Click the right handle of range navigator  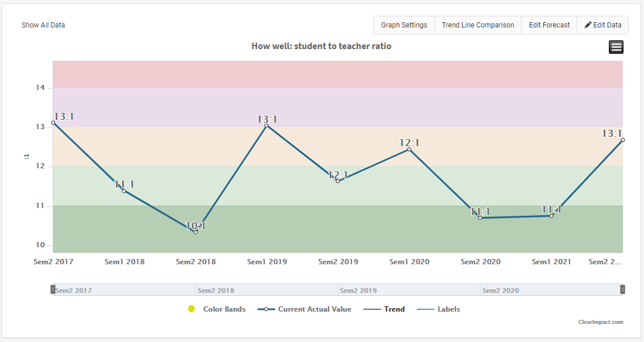coord(622,289)
